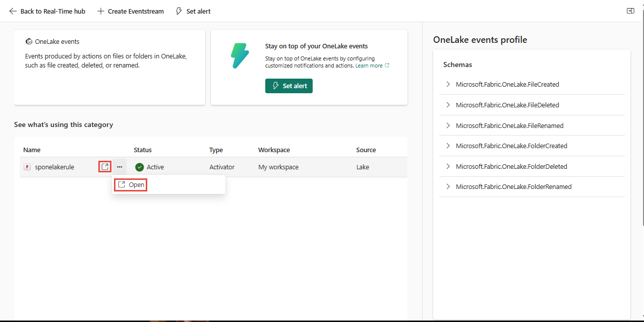
Task: Go back to Real-Time hub
Action: tap(47, 11)
